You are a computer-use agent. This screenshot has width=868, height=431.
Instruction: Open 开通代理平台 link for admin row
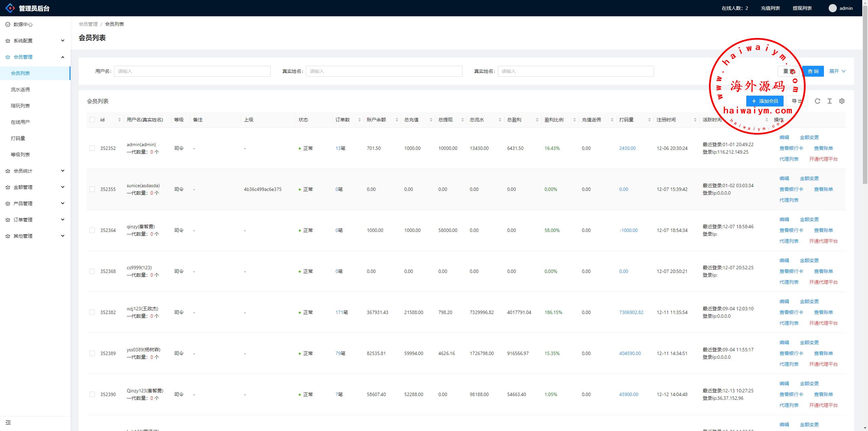point(823,159)
